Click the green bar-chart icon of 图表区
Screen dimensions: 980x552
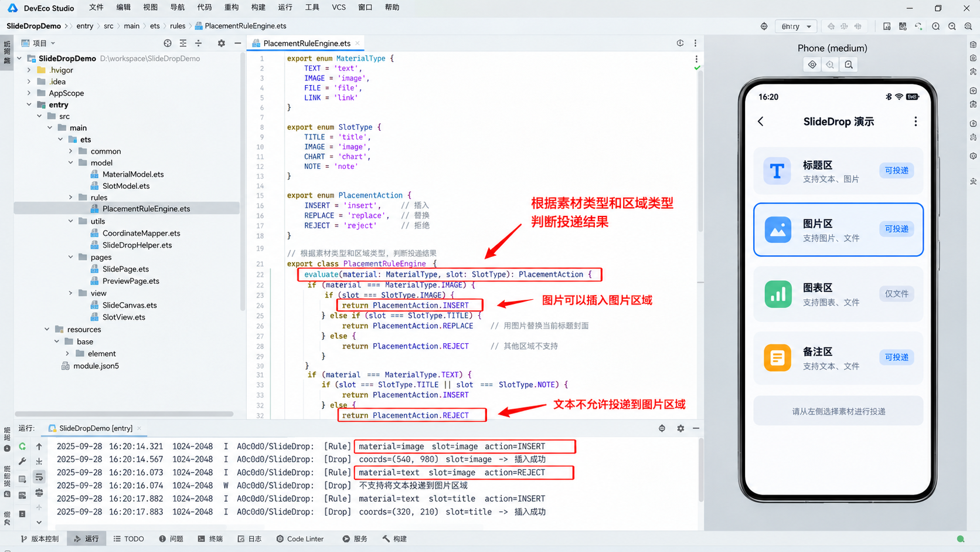[778, 294]
